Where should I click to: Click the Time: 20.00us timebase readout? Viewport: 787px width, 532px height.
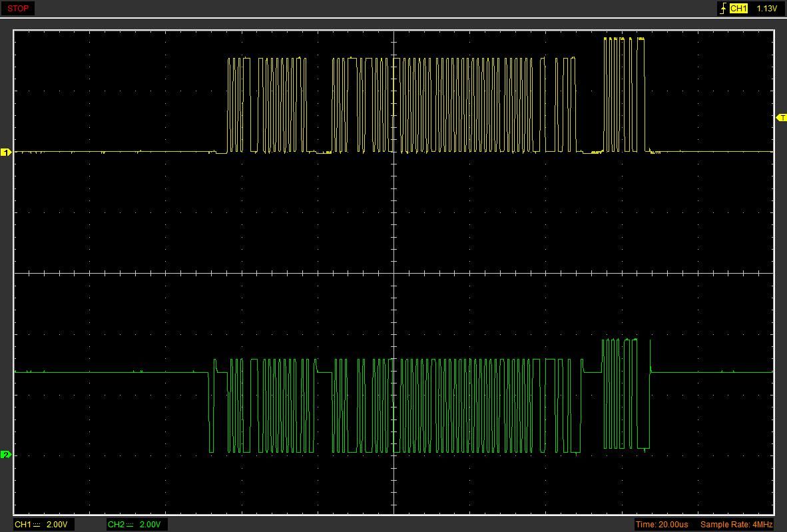click(x=662, y=525)
